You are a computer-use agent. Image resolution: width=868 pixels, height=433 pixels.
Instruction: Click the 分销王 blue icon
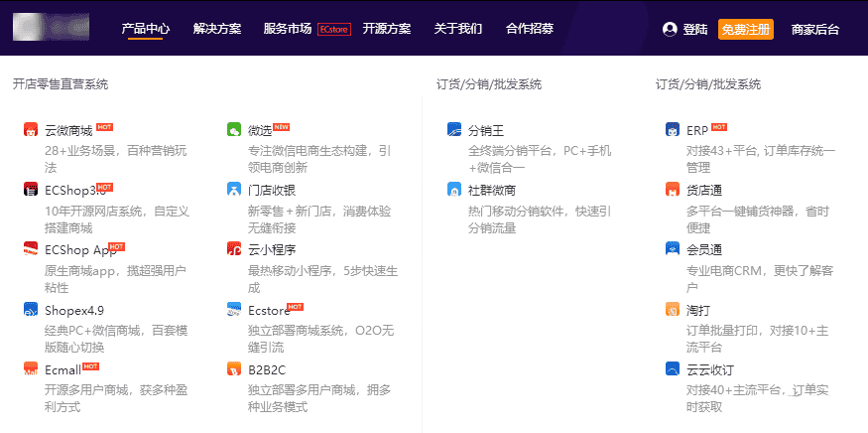(454, 130)
